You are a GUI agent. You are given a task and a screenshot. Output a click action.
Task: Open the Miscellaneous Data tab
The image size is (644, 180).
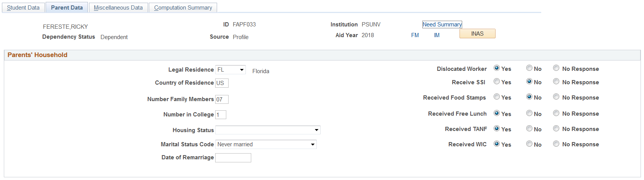pos(118,8)
